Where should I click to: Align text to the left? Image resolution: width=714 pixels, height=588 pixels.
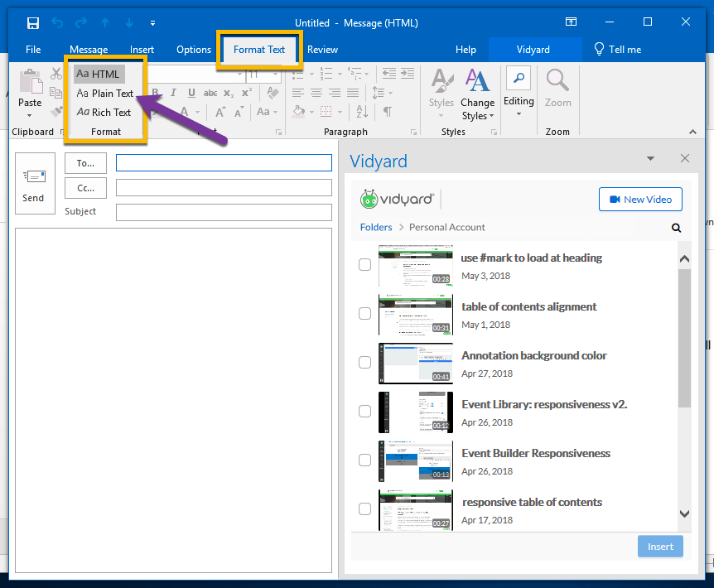click(298, 93)
